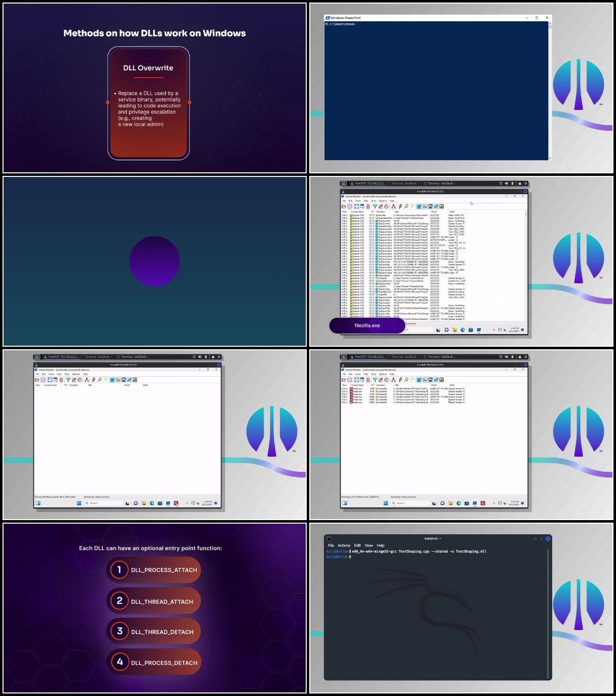
Task: Click first Terminal panel item above filezilla.exe rows Process Monitor
Action: [404, 357]
